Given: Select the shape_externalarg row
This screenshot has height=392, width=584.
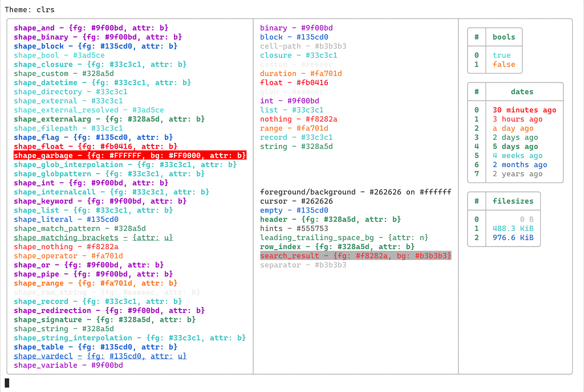Looking at the screenshot, I should pos(109,119).
